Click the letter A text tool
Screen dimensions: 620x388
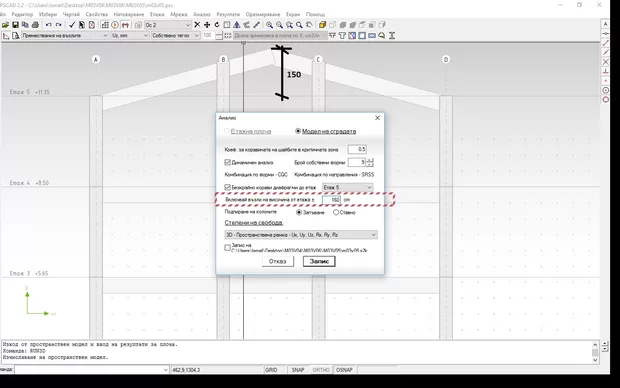[605, 24]
